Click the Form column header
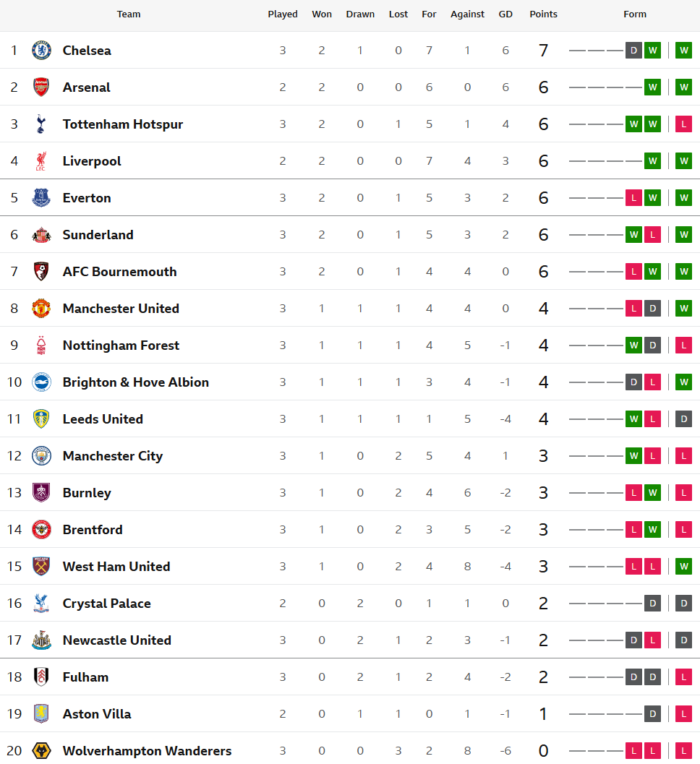This screenshot has height=764, width=700. [x=635, y=14]
